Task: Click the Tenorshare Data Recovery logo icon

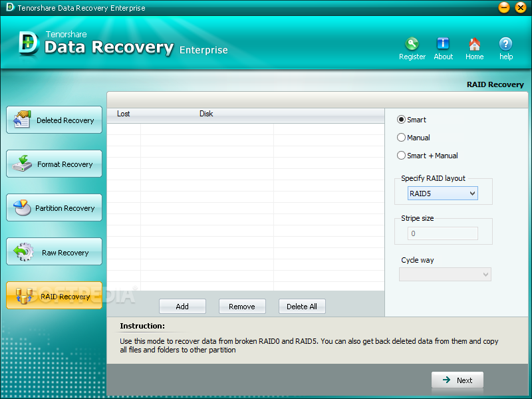Action: pyautogui.click(x=29, y=43)
